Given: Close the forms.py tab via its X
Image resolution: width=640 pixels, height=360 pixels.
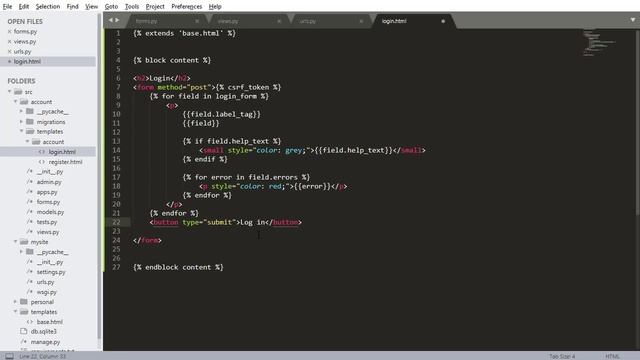Looking at the screenshot, I should click(x=197, y=21).
